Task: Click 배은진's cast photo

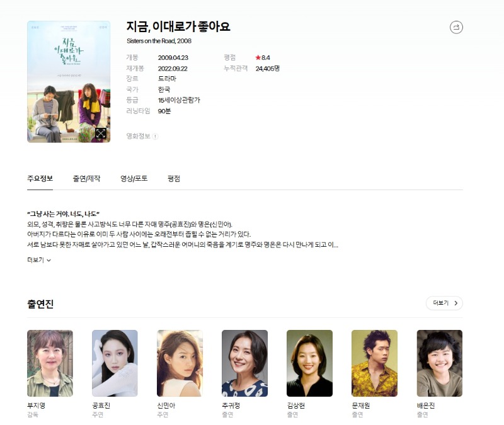Action: pos(439,363)
